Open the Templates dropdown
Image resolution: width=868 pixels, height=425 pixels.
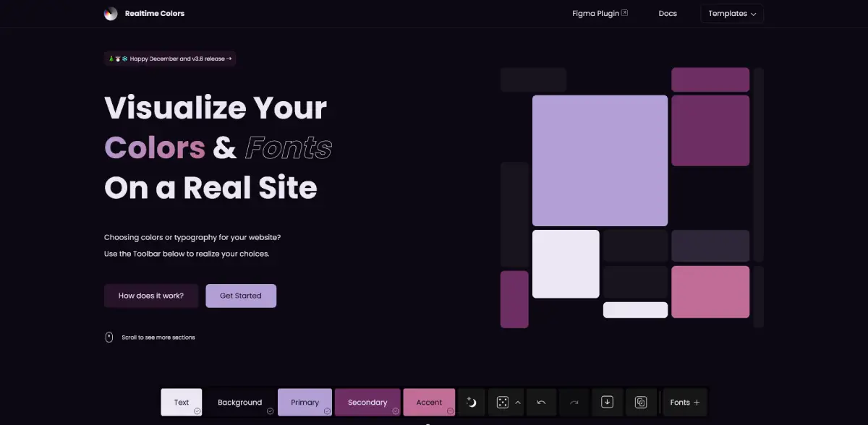pos(732,14)
